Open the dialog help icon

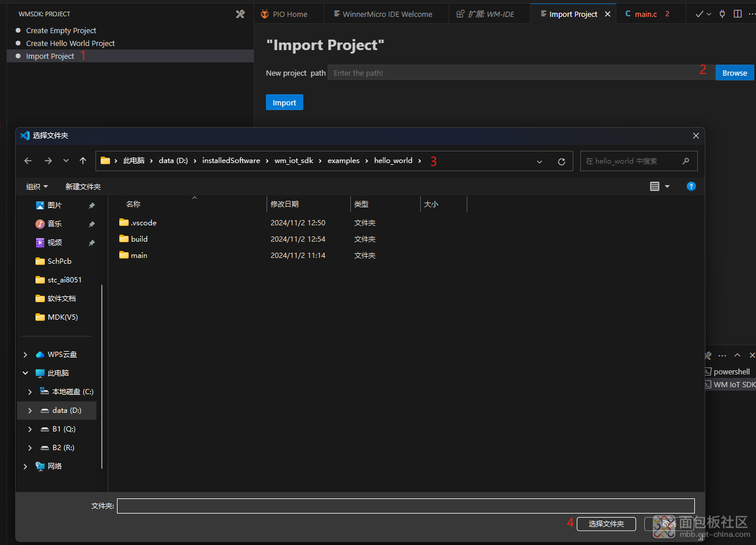click(x=691, y=186)
